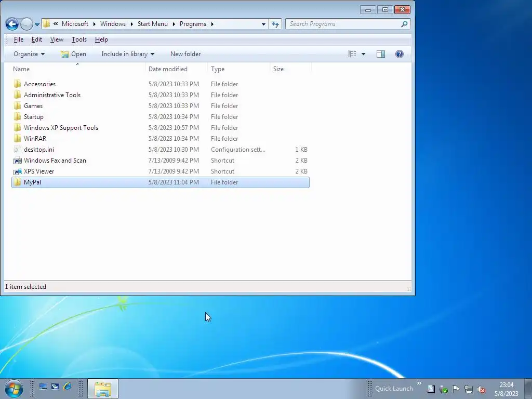532x399 pixels.
Task: Expand the arrow after Microsoft breadcrumb
Action: (95, 24)
